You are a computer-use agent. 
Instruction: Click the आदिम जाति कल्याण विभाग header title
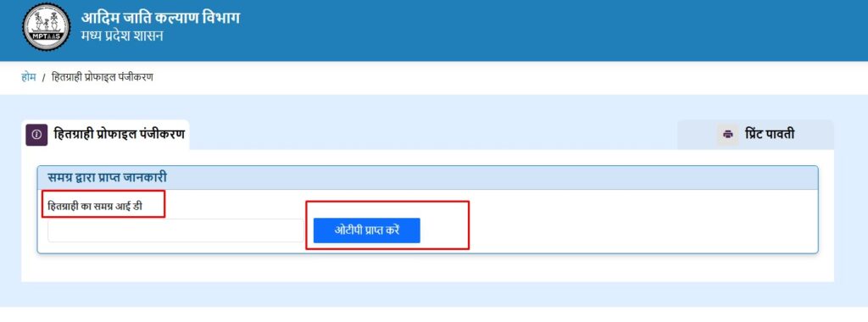(160, 18)
